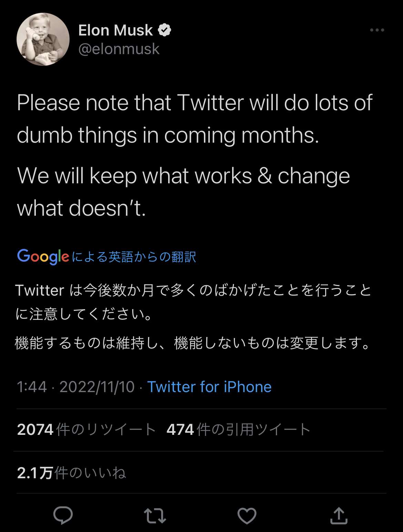This screenshot has height=532, width=403.
Task: Open the @elonmusk handle profile
Action: pos(119,49)
